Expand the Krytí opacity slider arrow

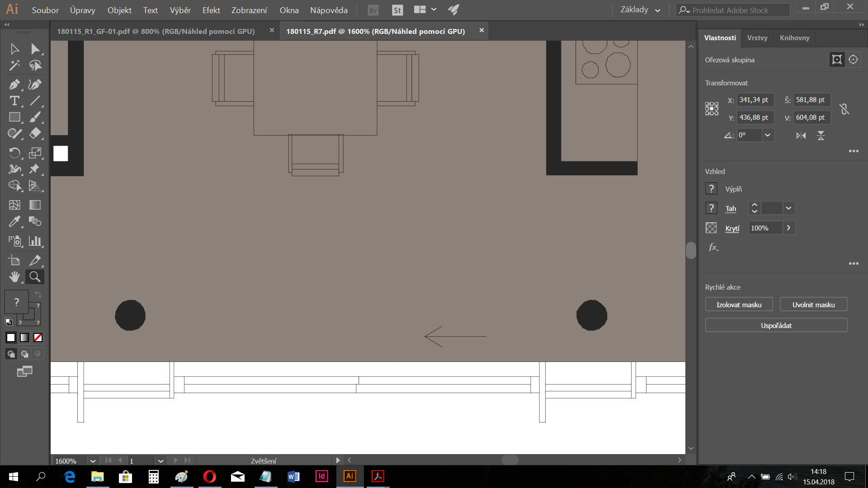[788, 228]
